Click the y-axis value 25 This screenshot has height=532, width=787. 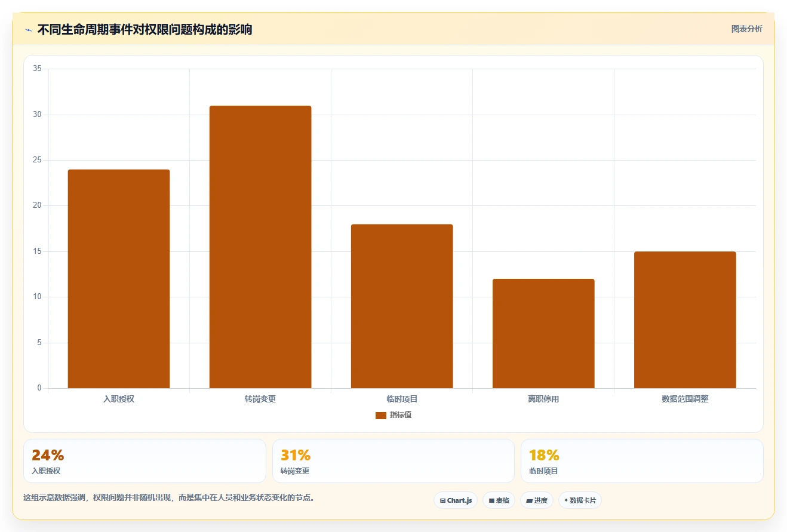(x=37, y=160)
